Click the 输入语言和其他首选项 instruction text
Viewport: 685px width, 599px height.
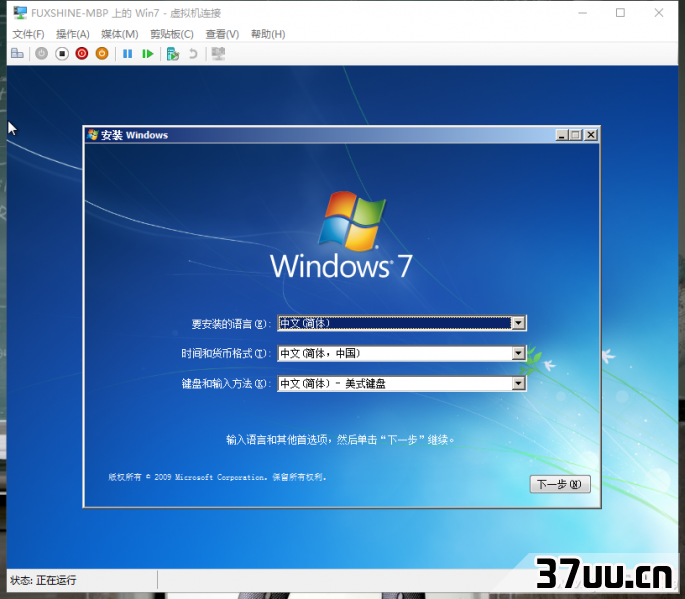pos(340,440)
